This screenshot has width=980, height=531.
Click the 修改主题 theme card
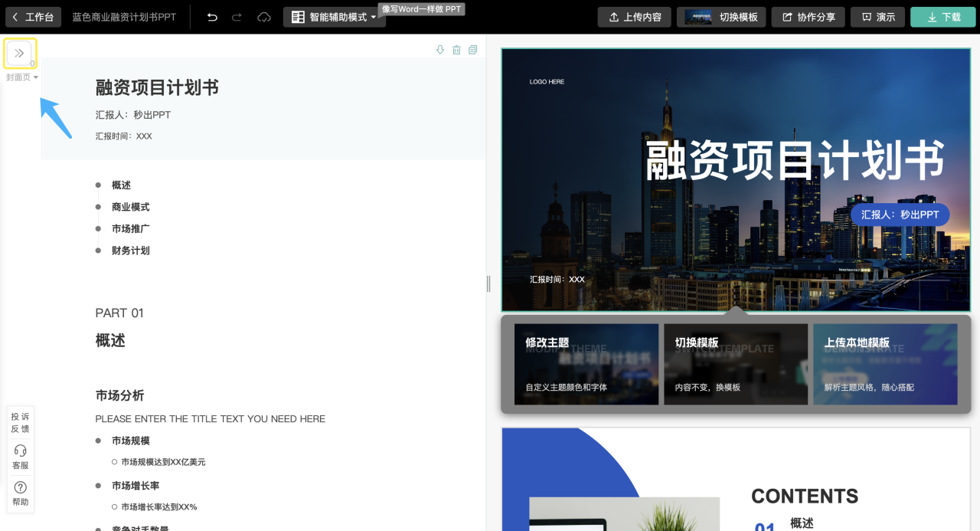pyautogui.click(x=586, y=364)
